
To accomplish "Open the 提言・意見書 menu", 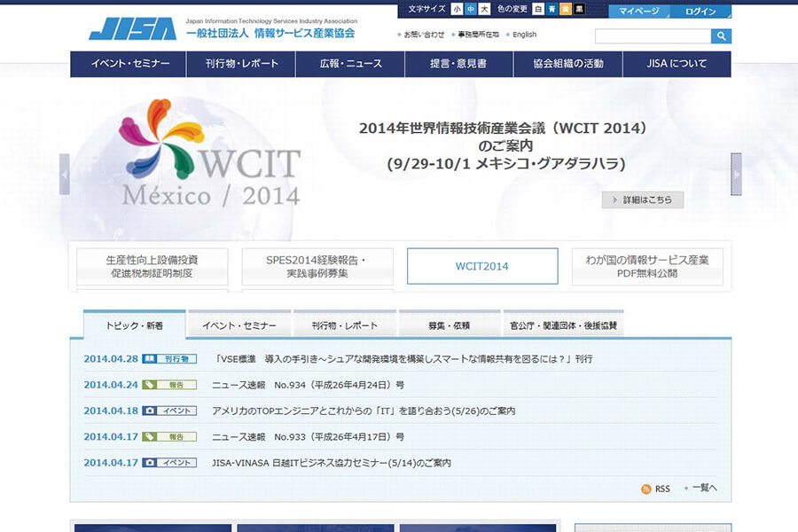I will (x=459, y=64).
